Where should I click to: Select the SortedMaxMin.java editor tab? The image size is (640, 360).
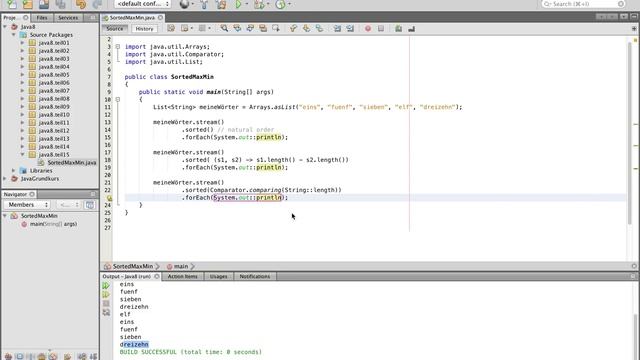point(132,18)
